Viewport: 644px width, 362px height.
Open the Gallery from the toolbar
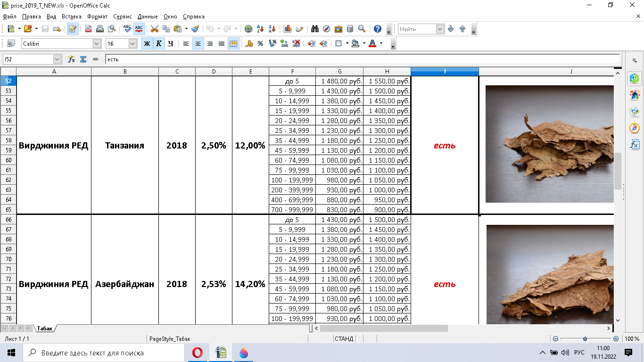point(339,29)
